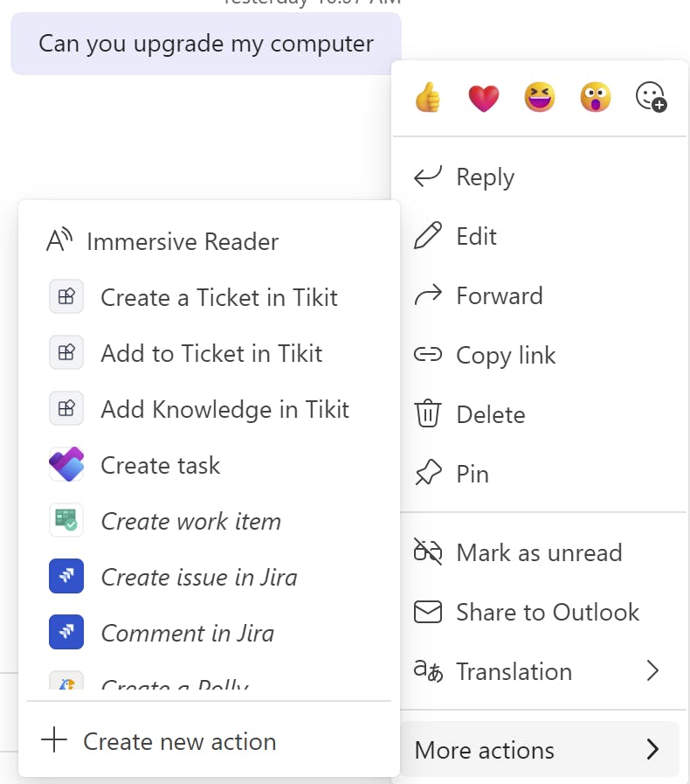
Task: React with thumbs up emoji
Action: click(x=428, y=97)
